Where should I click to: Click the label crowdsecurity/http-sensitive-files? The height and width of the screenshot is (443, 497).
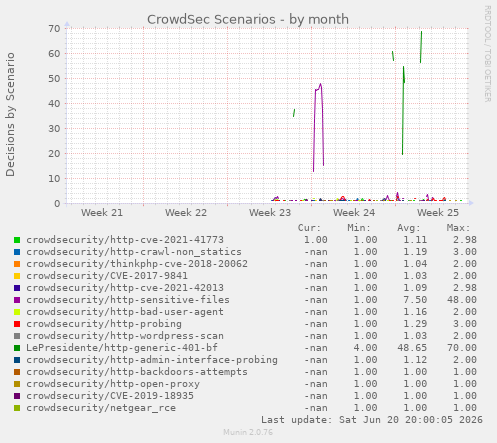coord(128,300)
